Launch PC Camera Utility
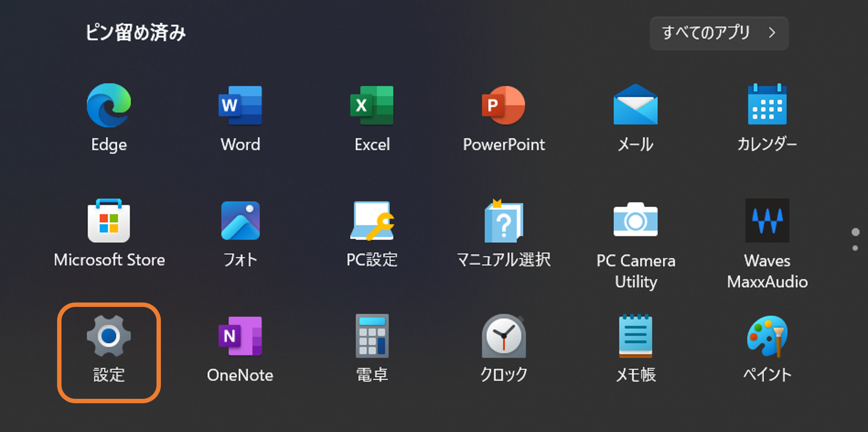This screenshot has height=432, width=868. [x=636, y=219]
